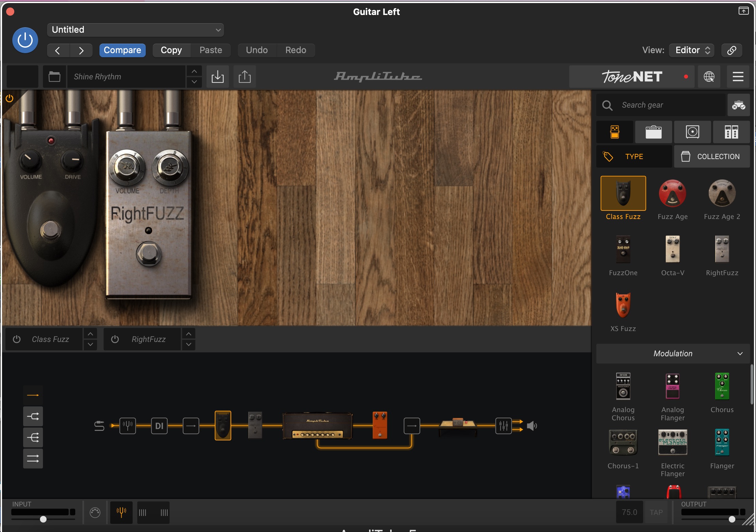The width and height of the screenshot is (756, 532).
Task: Select the amp head in signal chain
Action: click(x=317, y=426)
